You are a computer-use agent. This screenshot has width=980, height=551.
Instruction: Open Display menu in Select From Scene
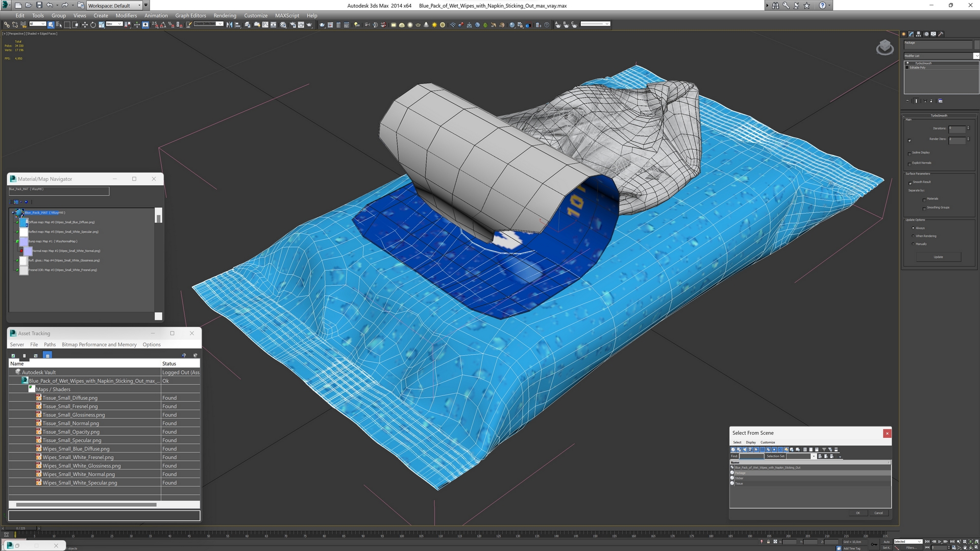750,442
